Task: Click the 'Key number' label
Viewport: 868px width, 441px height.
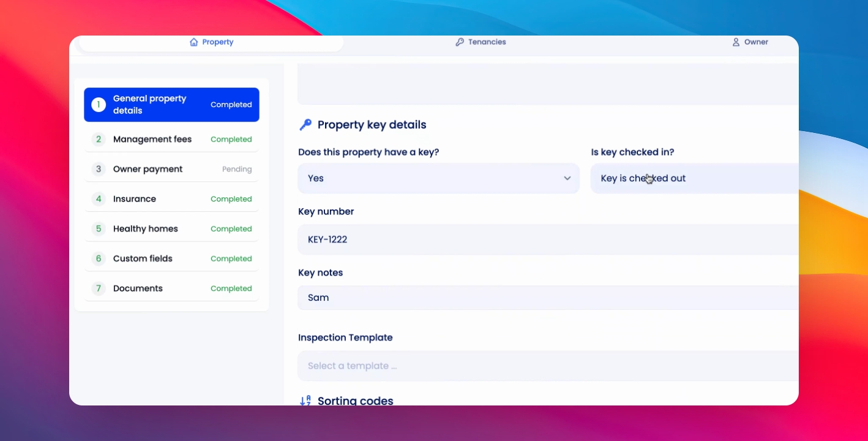Action: coord(326,211)
